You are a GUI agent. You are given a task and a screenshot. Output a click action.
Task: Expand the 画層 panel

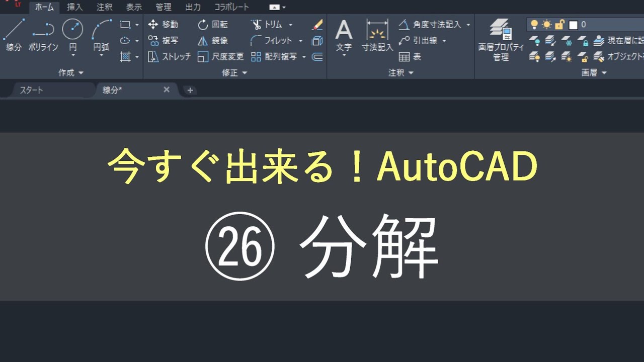(594, 73)
